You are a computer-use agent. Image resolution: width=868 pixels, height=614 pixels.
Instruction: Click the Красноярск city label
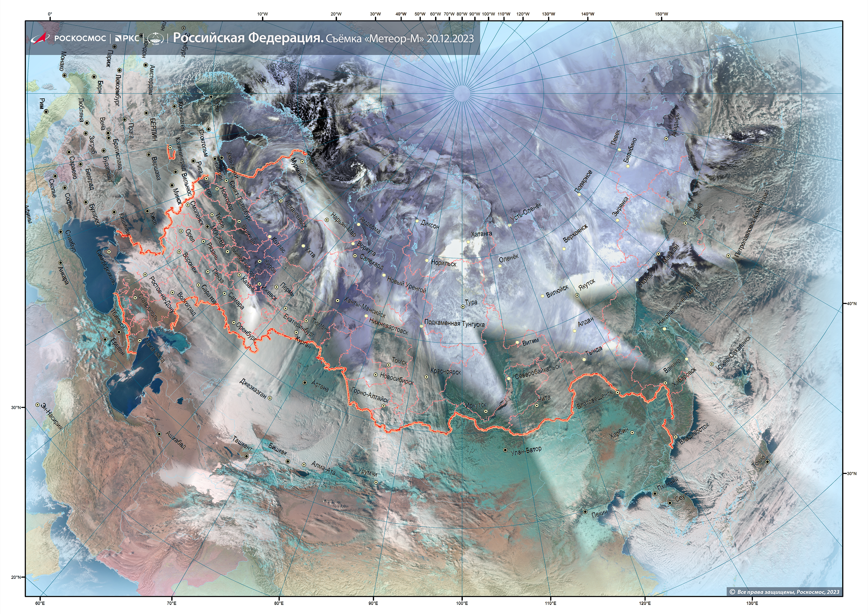pyautogui.click(x=446, y=372)
